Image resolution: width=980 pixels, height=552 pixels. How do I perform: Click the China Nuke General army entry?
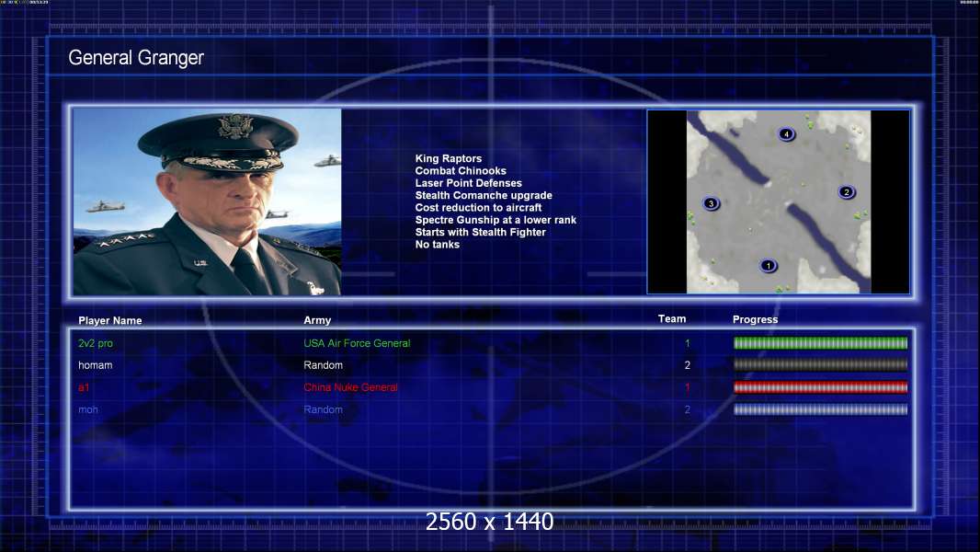point(350,387)
